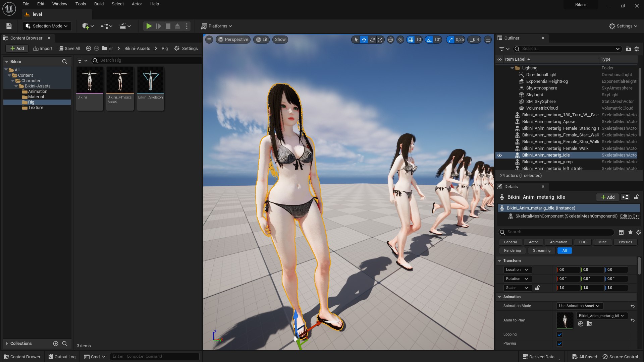Hide Bikini_Anim_metarig_idle with the eye icon
Screen dimensions: 644x362
(499, 155)
